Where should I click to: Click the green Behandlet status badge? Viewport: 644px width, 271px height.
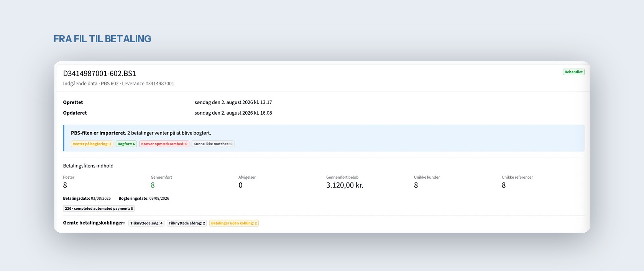tap(573, 72)
